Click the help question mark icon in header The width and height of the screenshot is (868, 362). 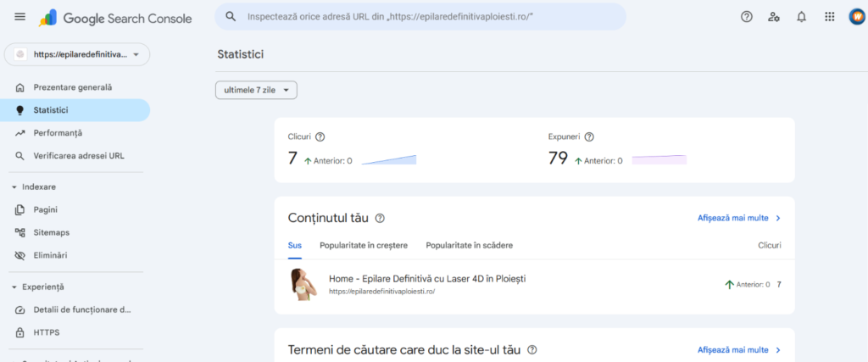click(x=747, y=17)
